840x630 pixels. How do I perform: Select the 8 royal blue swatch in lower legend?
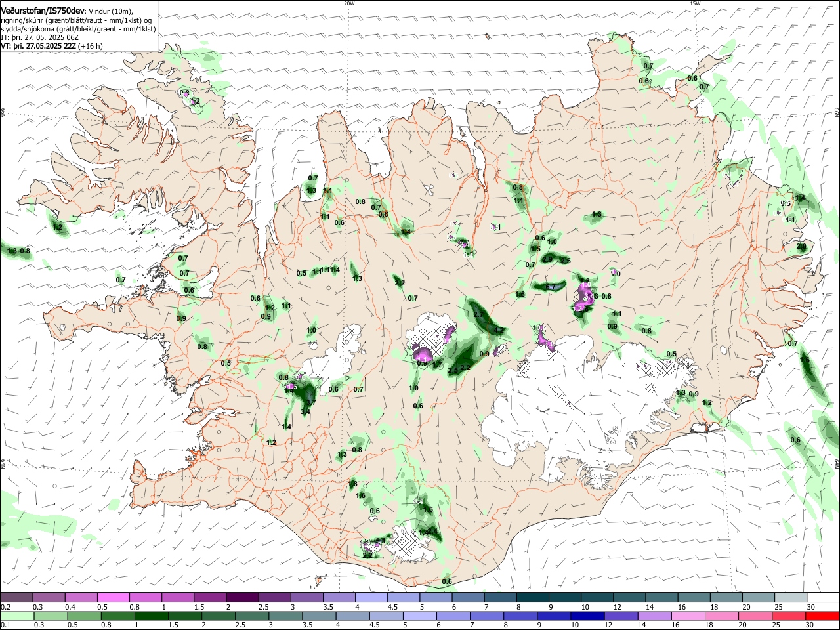[520, 616]
